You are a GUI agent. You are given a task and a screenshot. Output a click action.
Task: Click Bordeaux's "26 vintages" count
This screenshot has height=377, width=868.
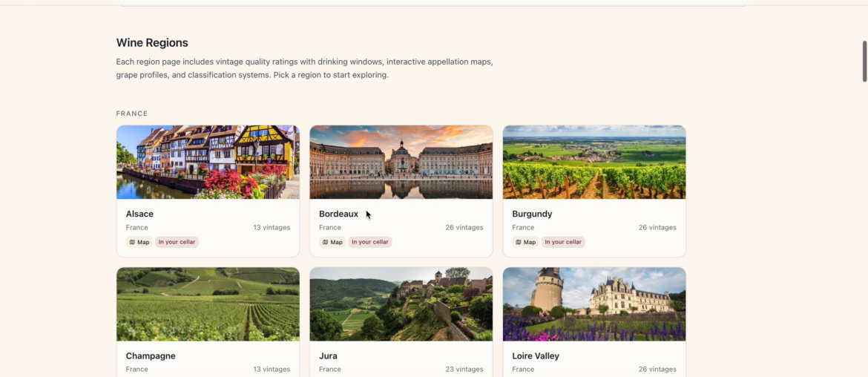pos(464,228)
